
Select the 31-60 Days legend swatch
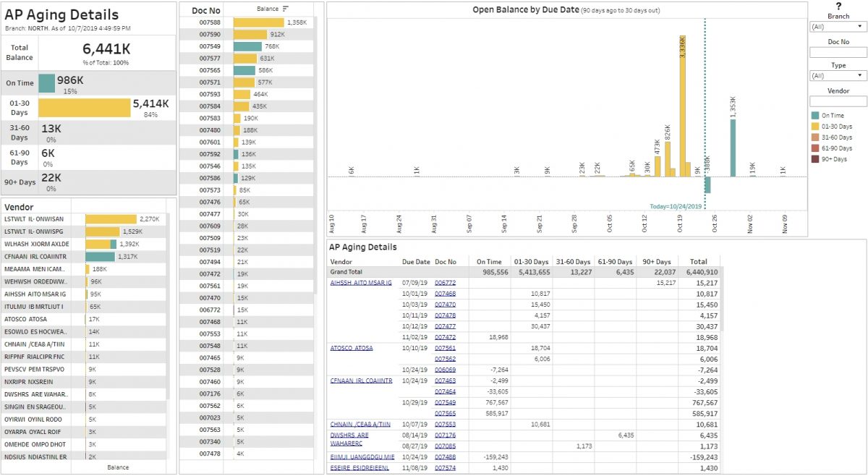(x=815, y=137)
